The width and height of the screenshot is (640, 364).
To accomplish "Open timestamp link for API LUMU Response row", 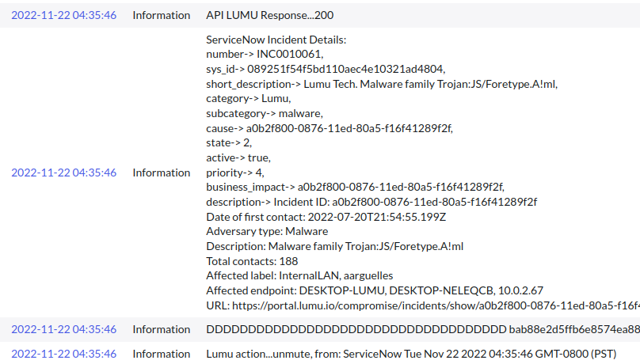I will click(63, 15).
